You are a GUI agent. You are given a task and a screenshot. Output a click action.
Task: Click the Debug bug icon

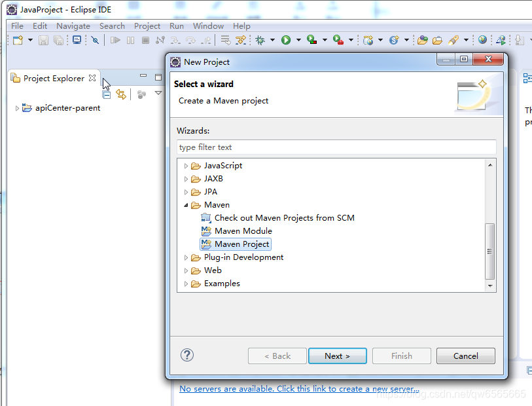pyautogui.click(x=260, y=40)
